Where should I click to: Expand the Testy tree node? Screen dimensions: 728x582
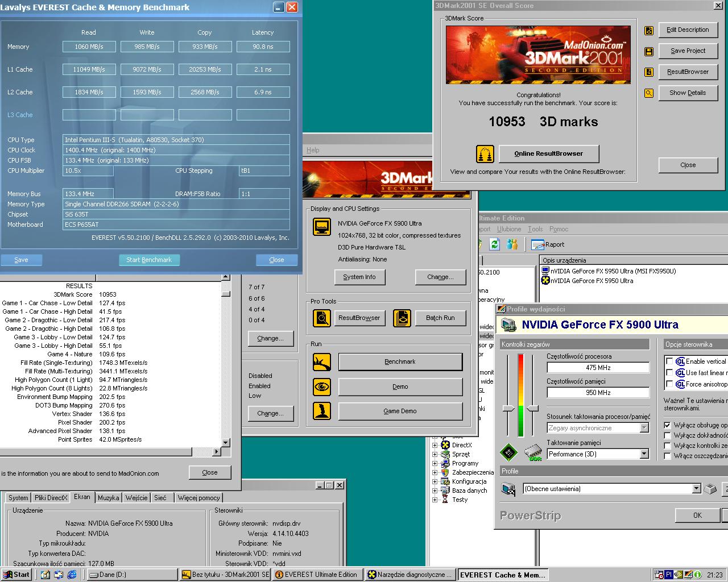[435, 500]
